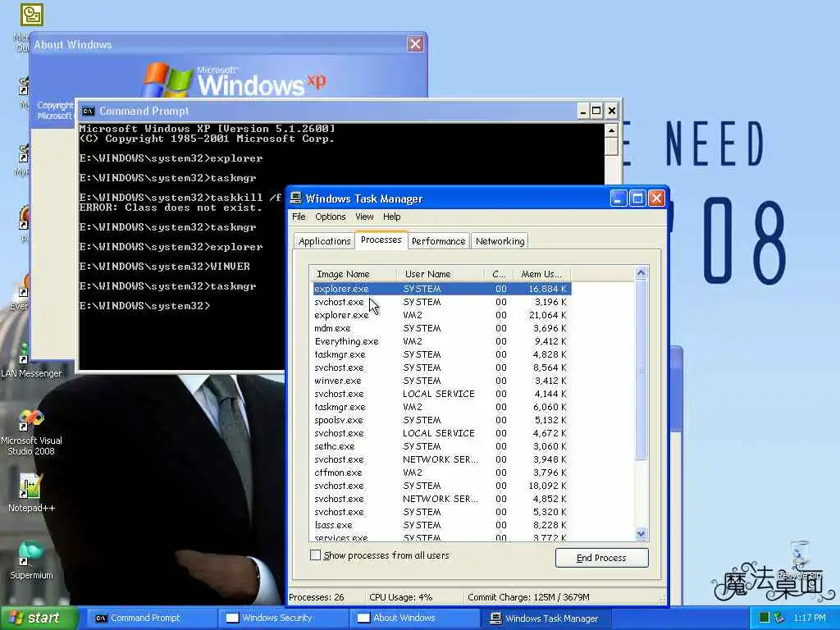Enable Show processes from all users
The image size is (840, 630).
316,555
